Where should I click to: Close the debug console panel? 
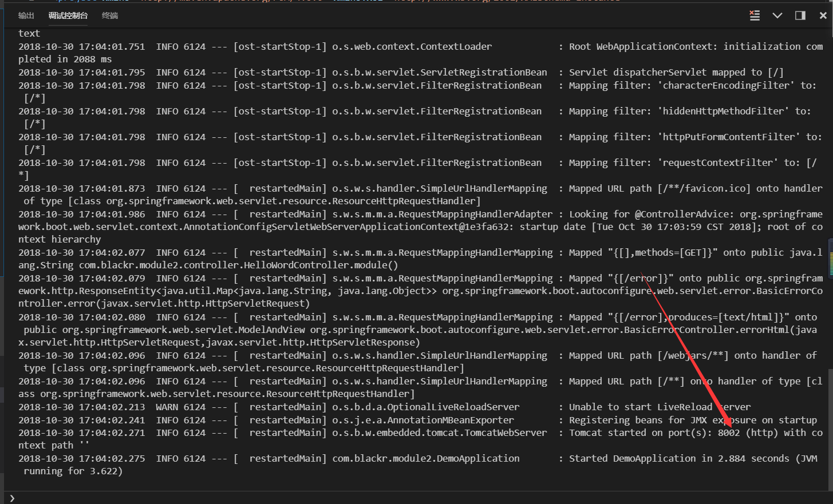point(823,15)
